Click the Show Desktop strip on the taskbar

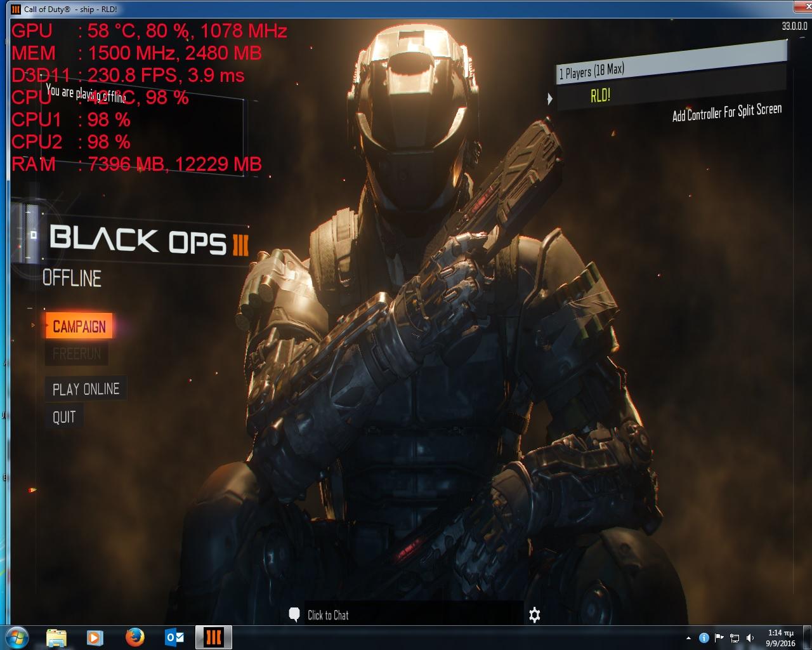click(x=807, y=637)
